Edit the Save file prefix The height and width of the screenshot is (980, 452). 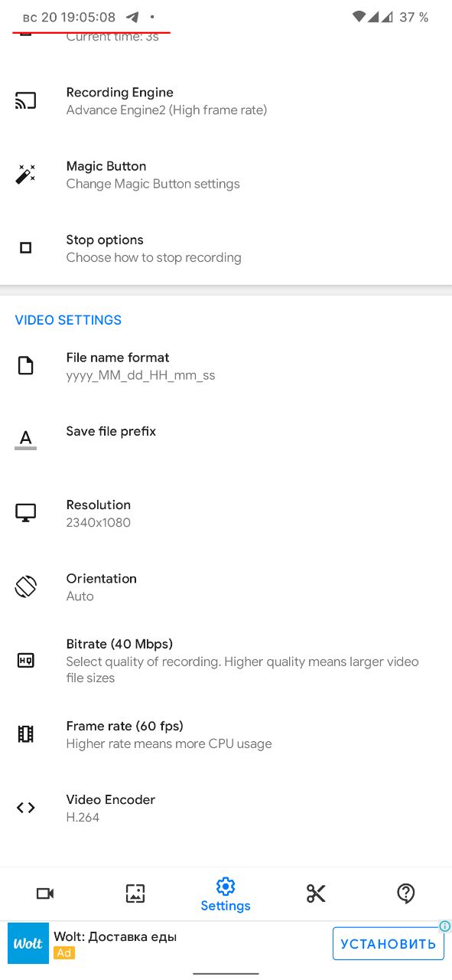click(226, 439)
